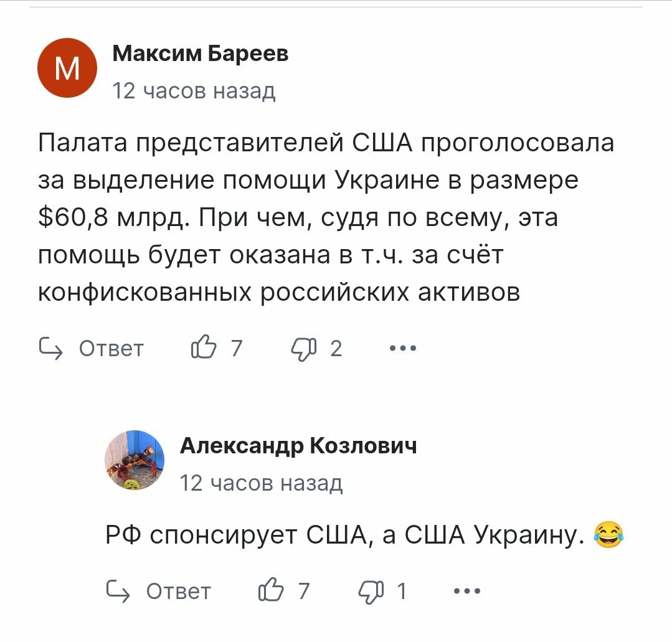Viewport: 672px width, 642px height.
Task: Open the three-dots menu on Александр Козлович's reply
Action: 467,591
